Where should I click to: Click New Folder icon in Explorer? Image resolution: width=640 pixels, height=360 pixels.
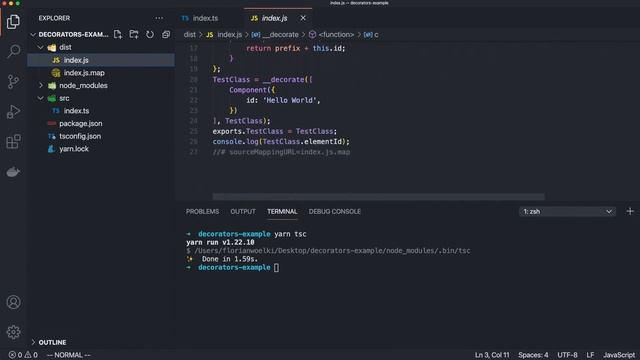(133, 34)
